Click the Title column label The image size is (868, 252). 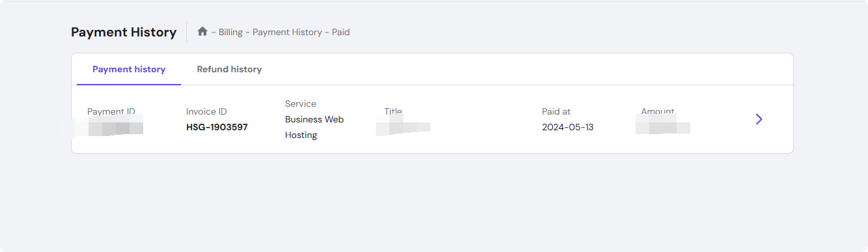click(393, 111)
